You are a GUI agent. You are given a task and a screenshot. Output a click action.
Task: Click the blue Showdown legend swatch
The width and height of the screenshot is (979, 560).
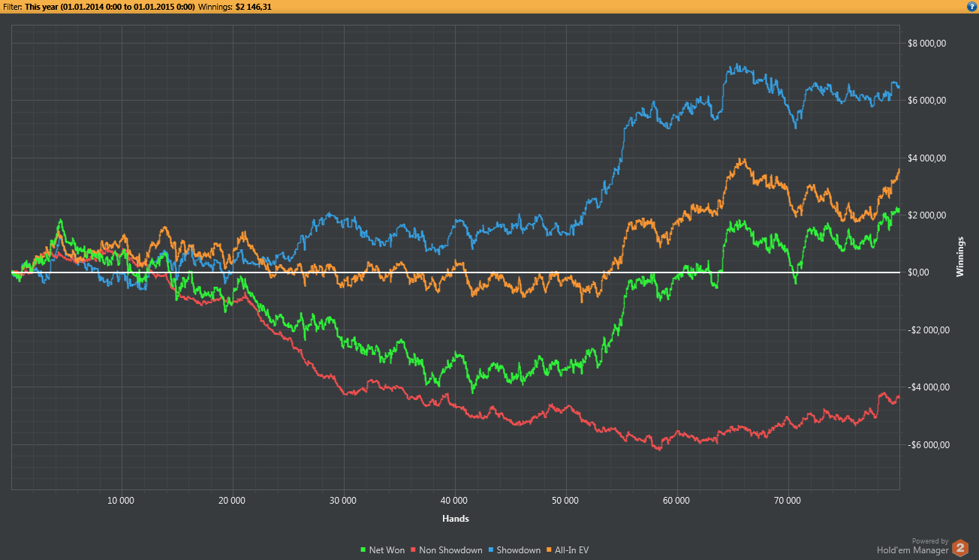point(491,550)
